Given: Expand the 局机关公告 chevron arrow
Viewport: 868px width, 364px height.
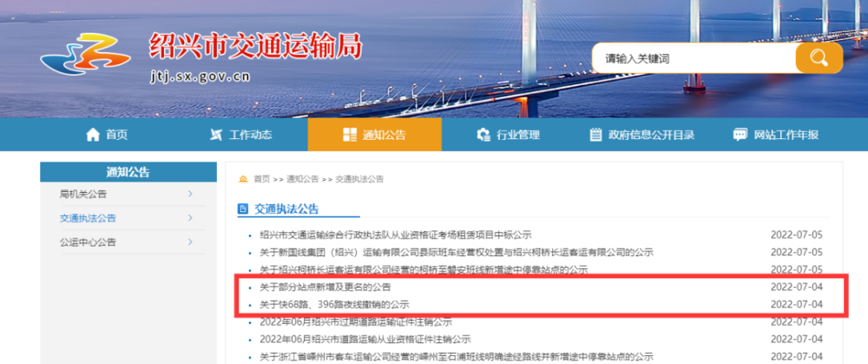Looking at the screenshot, I should tap(190, 194).
